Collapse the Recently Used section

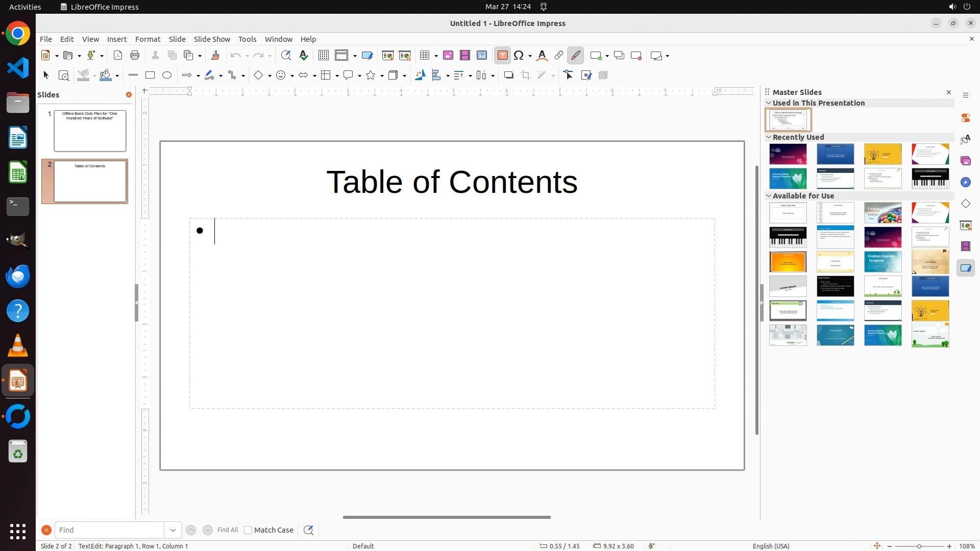pos(769,137)
